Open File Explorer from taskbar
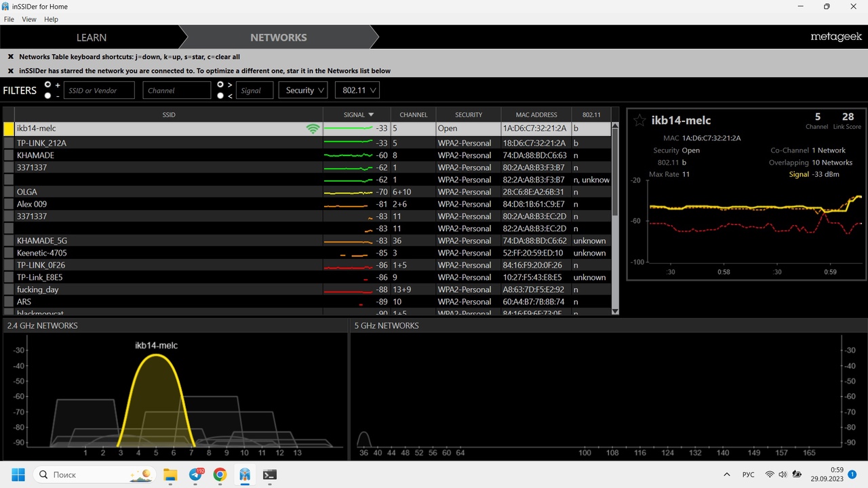Screen dimensions: 868x488 tap(170, 474)
